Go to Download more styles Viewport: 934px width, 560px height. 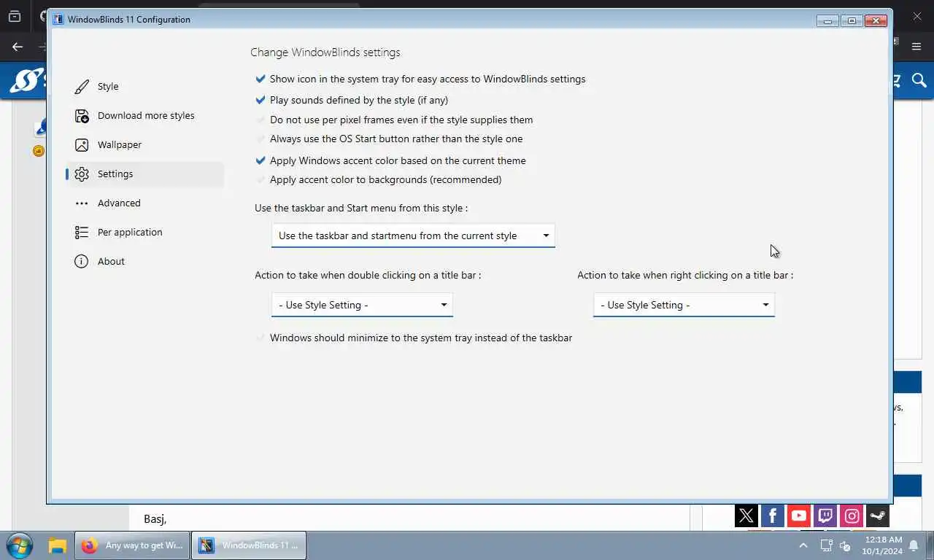[x=145, y=116]
